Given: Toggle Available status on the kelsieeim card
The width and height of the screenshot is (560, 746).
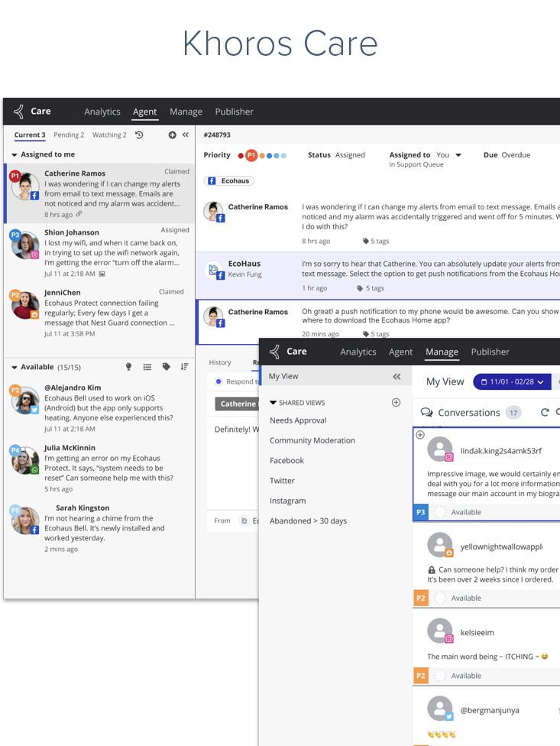Looking at the screenshot, I should pos(440,676).
